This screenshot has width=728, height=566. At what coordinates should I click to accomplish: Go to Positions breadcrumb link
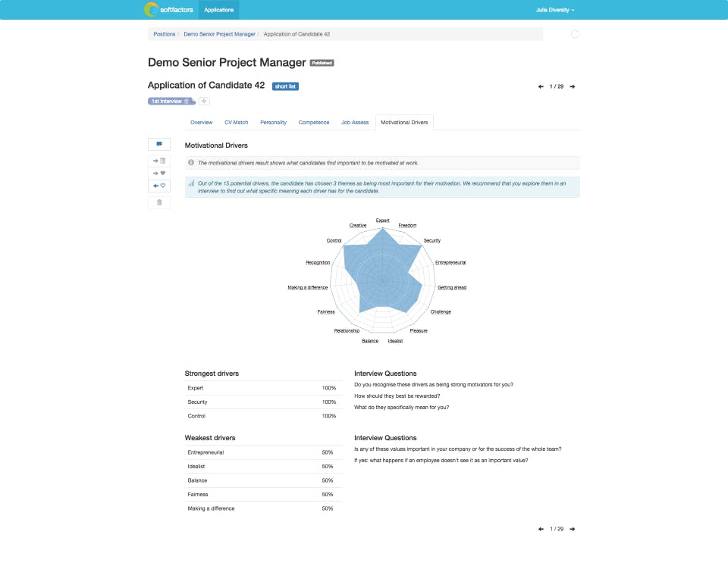[x=165, y=34]
